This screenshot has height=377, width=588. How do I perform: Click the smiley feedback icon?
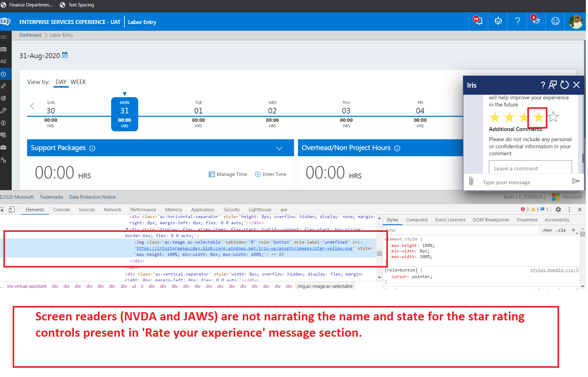(555, 21)
